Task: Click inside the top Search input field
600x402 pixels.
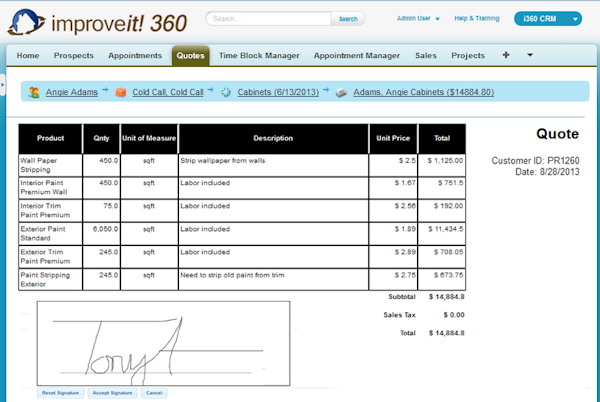Action: click(x=268, y=18)
